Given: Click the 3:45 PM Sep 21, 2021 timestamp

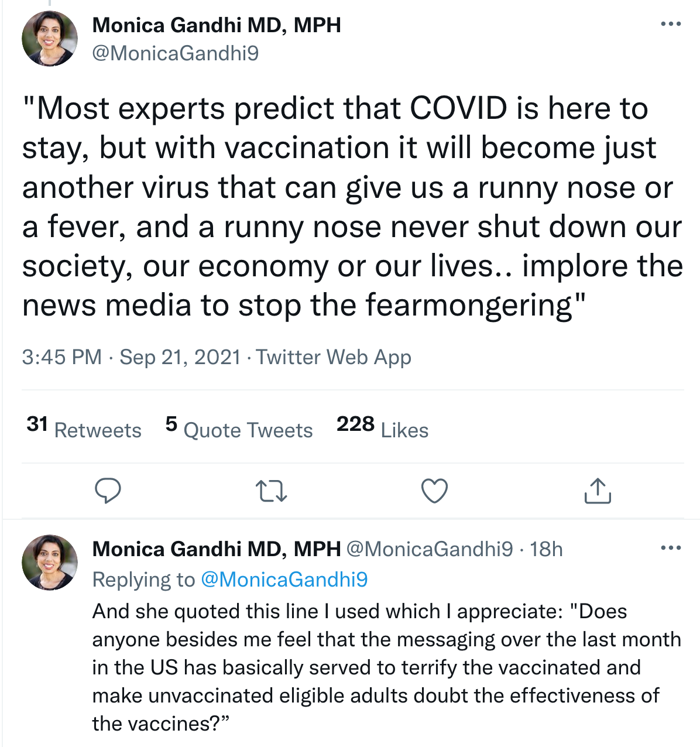Looking at the screenshot, I should click(131, 357).
